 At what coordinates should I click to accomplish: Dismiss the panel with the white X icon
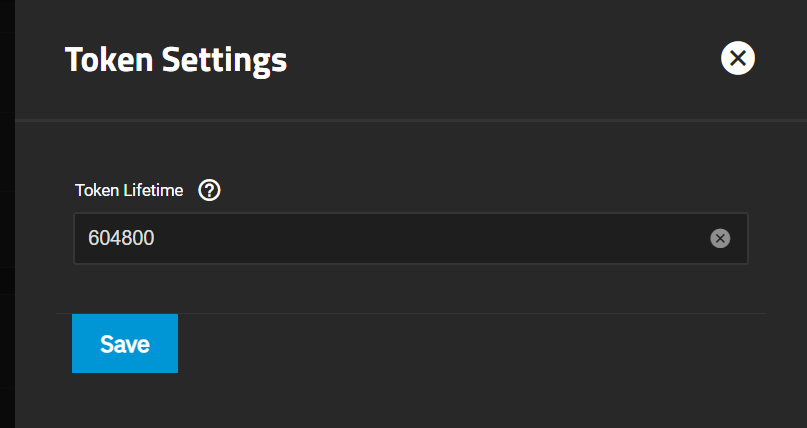pyautogui.click(x=738, y=58)
